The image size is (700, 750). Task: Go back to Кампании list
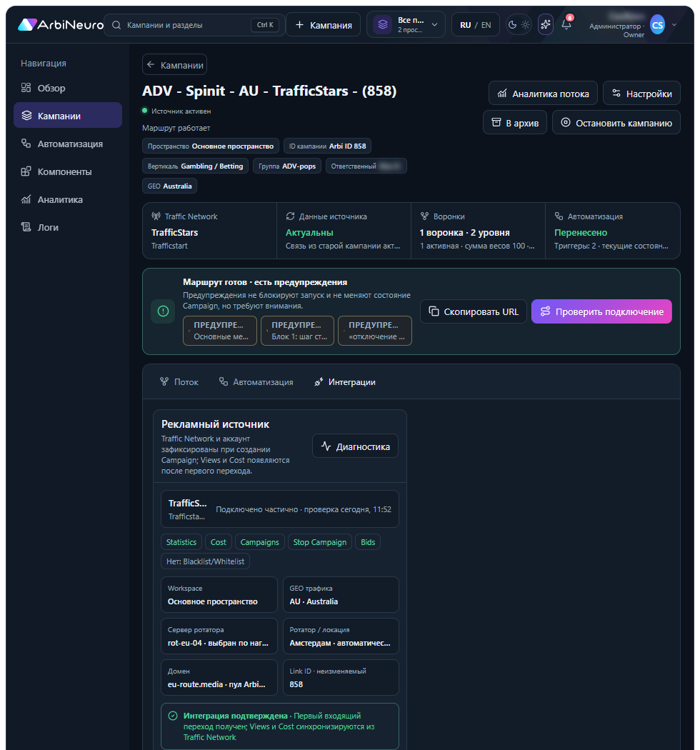click(174, 64)
